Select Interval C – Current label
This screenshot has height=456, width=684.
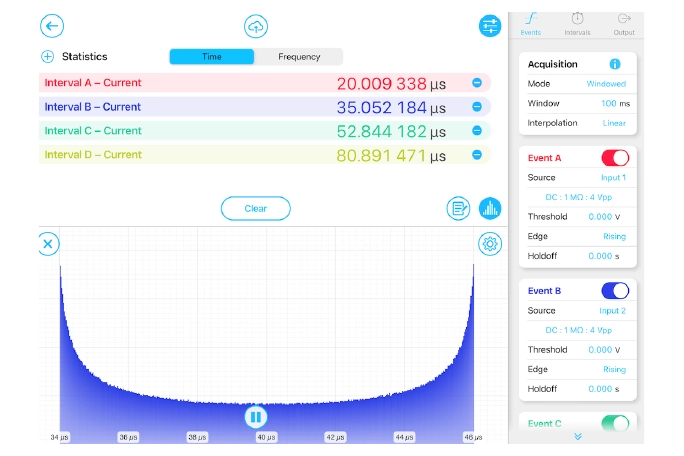pos(93,130)
